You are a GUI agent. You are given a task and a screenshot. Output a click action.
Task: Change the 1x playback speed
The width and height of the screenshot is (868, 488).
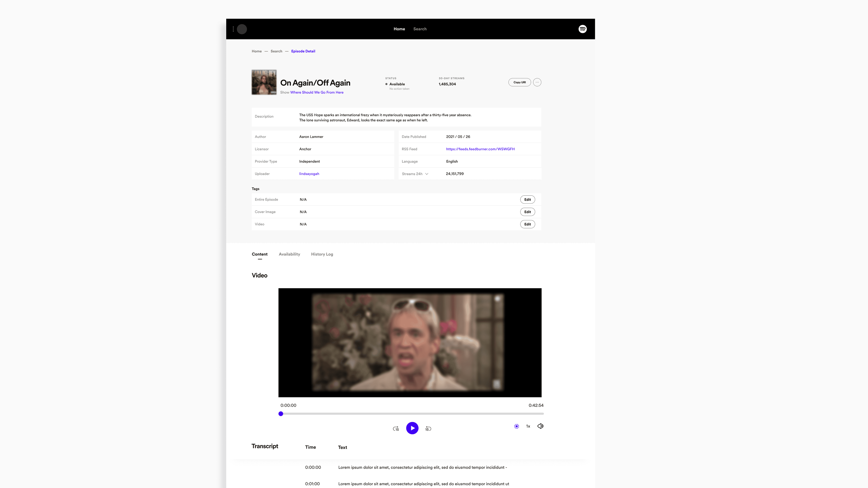528,426
